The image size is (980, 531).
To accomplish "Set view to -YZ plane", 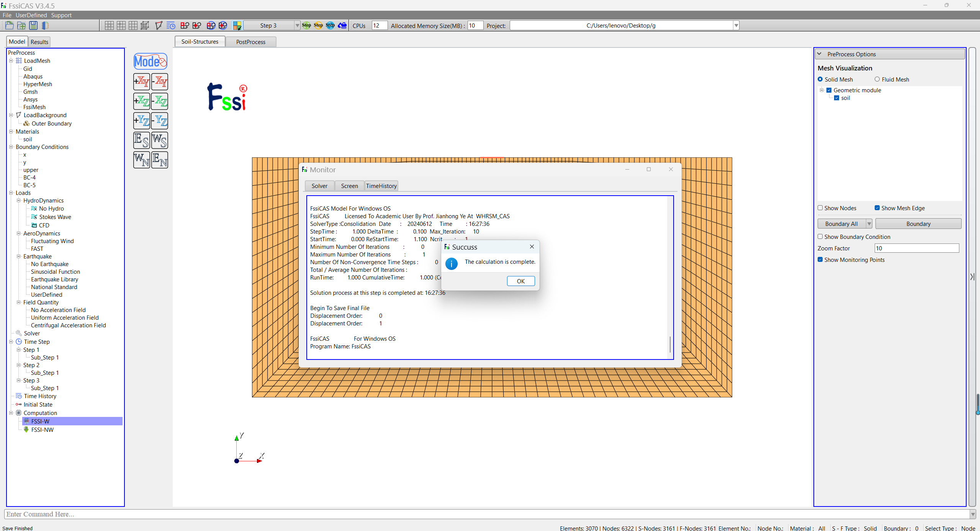I will pos(160,121).
